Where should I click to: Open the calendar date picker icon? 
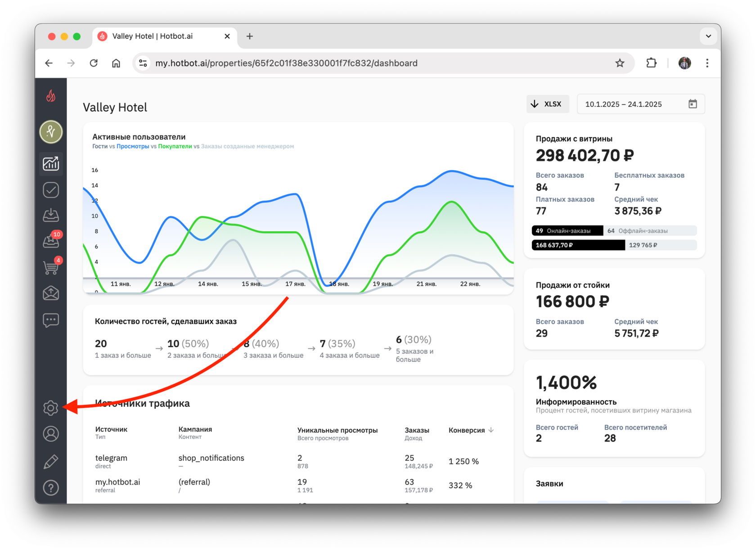point(693,104)
